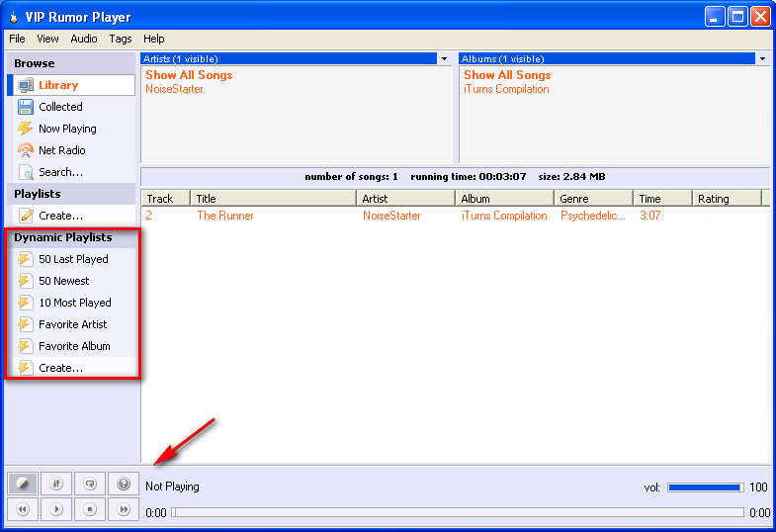Sort by the Rating column header
Screen dimensions: 776x532
(x=727, y=199)
